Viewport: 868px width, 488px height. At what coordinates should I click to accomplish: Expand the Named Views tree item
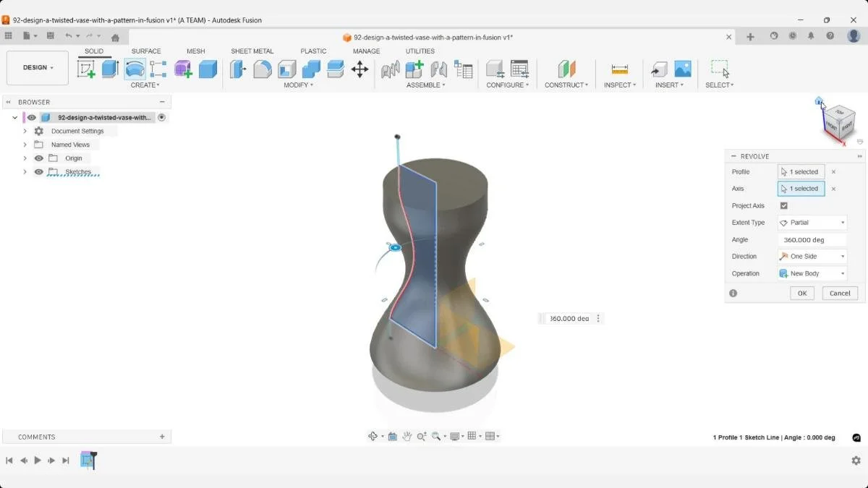click(25, 145)
